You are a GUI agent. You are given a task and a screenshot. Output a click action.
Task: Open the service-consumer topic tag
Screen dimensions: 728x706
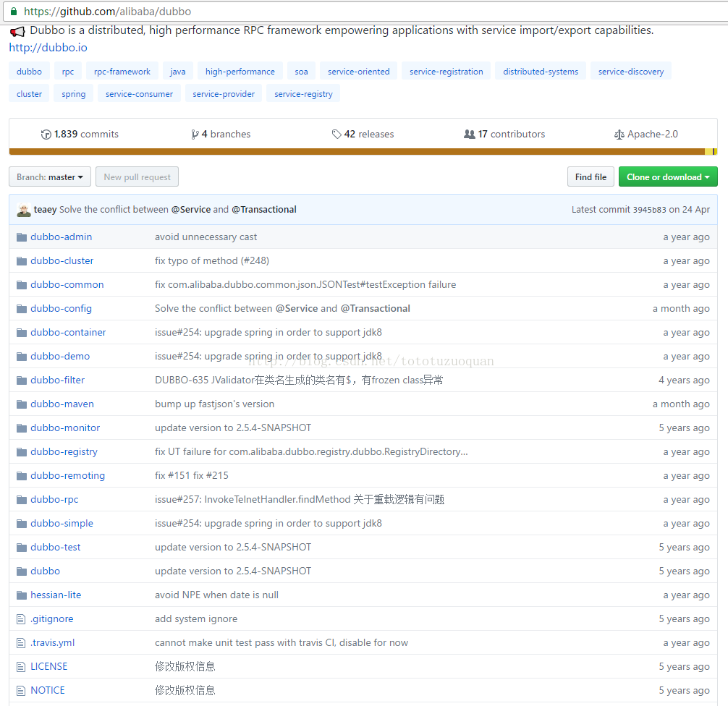pyautogui.click(x=139, y=94)
